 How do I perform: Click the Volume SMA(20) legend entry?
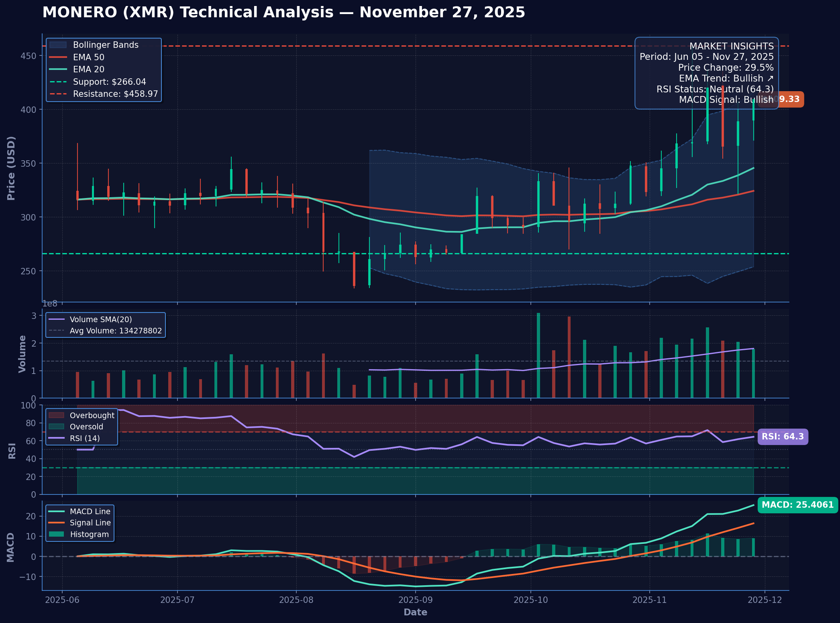(100, 320)
